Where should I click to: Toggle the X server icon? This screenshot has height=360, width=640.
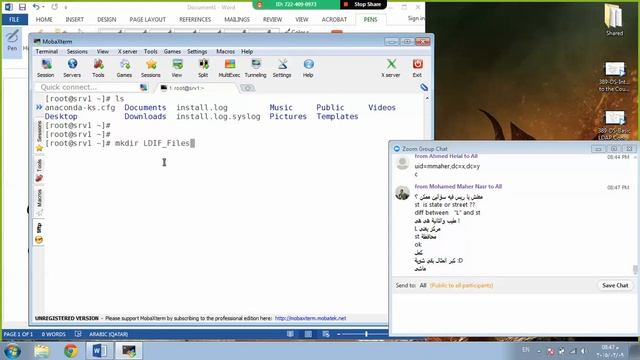click(x=391, y=68)
